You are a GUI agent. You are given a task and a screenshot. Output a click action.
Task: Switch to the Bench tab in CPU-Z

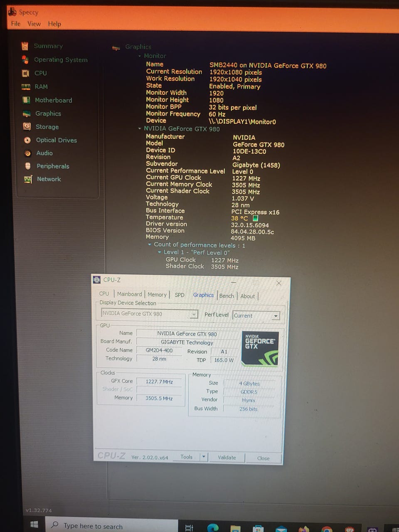(227, 296)
